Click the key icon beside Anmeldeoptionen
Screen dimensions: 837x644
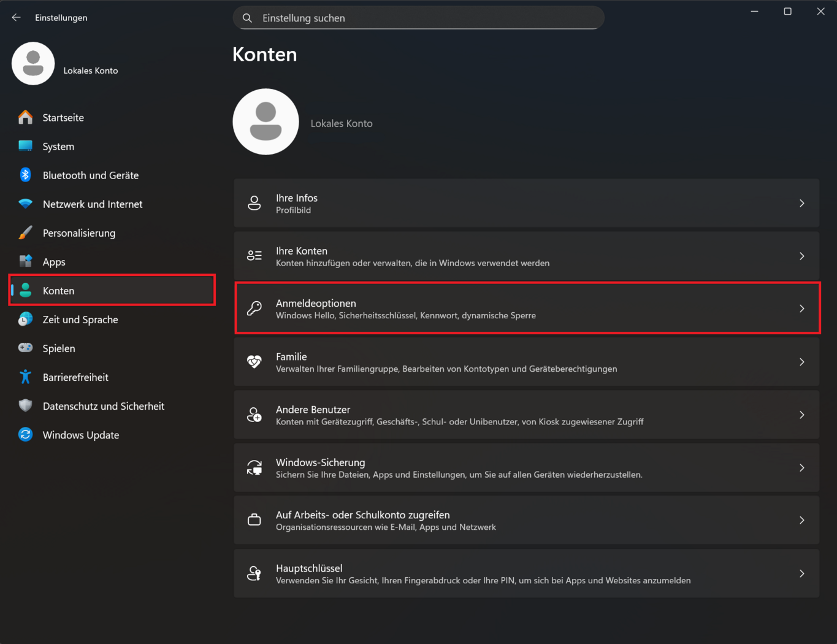254,309
